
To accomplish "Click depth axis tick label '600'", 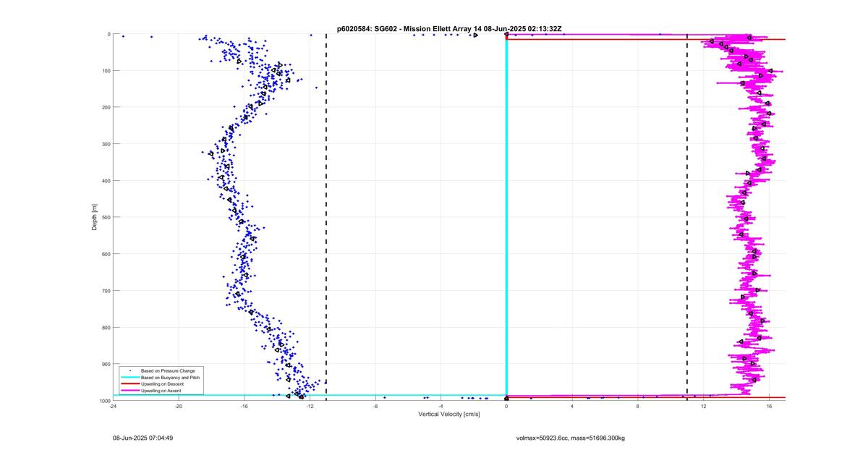I will pos(106,254).
